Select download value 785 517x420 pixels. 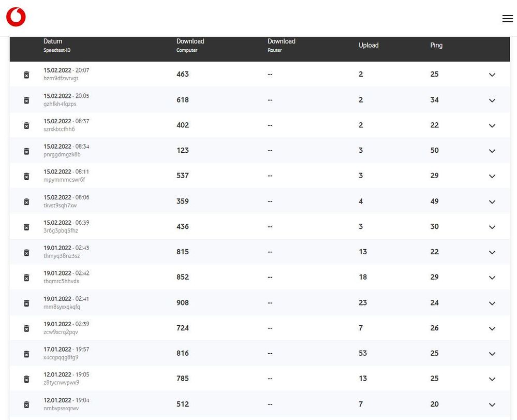[x=183, y=378]
